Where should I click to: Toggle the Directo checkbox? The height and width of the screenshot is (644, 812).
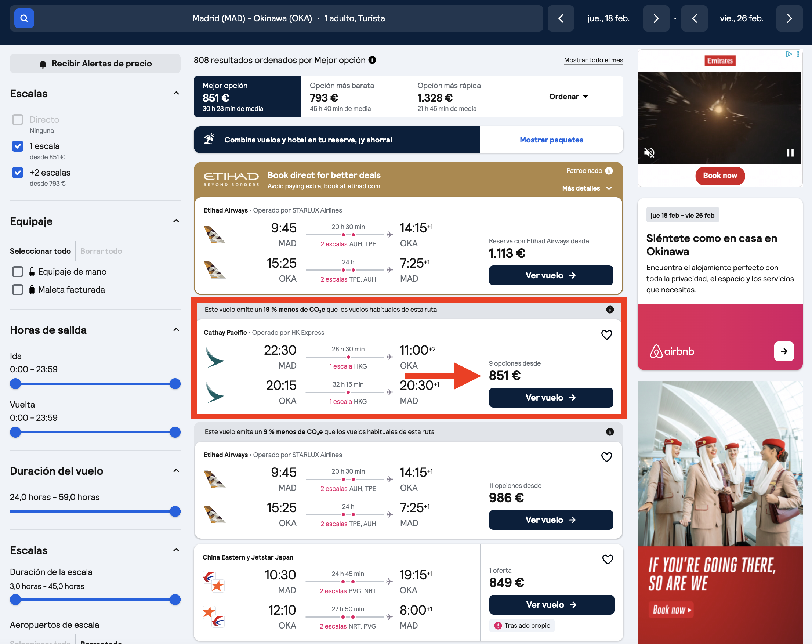pyautogui.click(x=18, y=119)
